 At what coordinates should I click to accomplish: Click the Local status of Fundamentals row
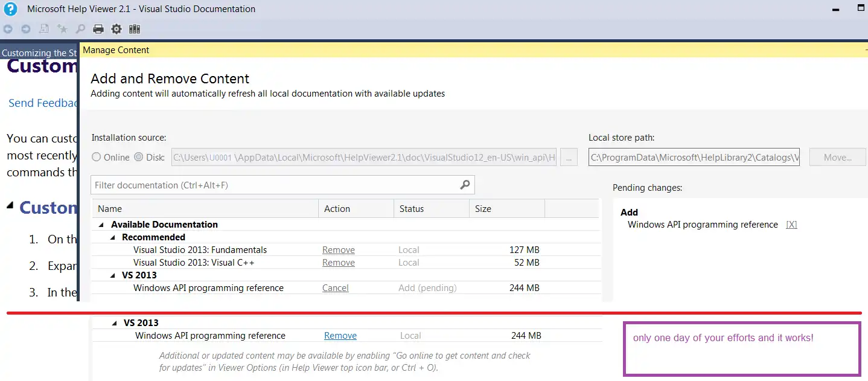pyautogui.click(x=409, y=250)
